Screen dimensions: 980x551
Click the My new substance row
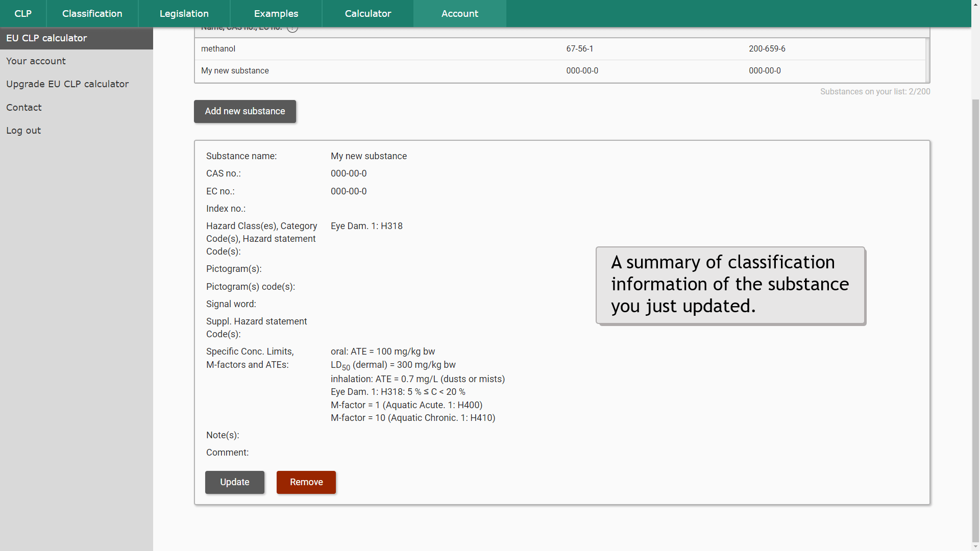561,70
